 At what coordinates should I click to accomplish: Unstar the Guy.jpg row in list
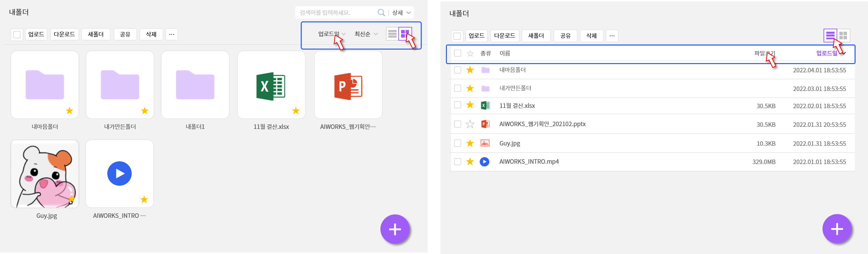click(x=470, y=143)
